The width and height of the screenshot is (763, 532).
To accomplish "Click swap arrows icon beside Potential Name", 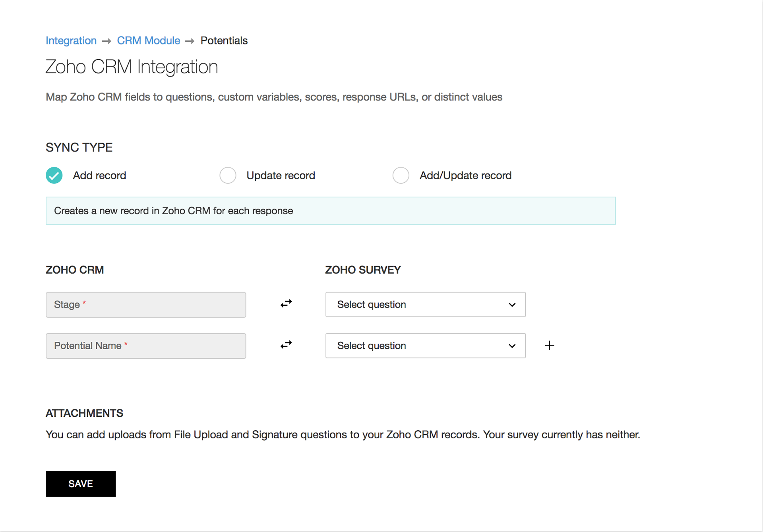I will tap(286, 345).
